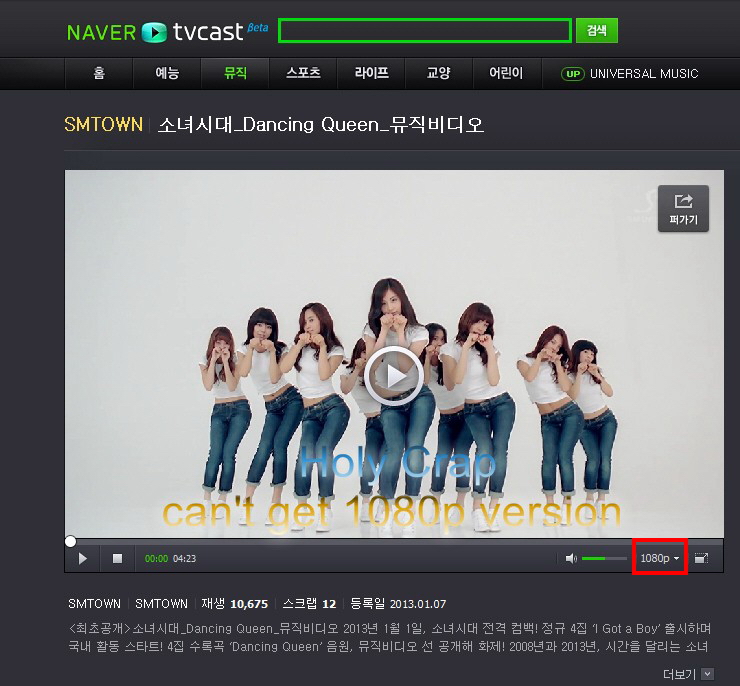This screenshot has height=686, width=740.
Task: Open the 교양 navigation tab
Action: point(438,73)
